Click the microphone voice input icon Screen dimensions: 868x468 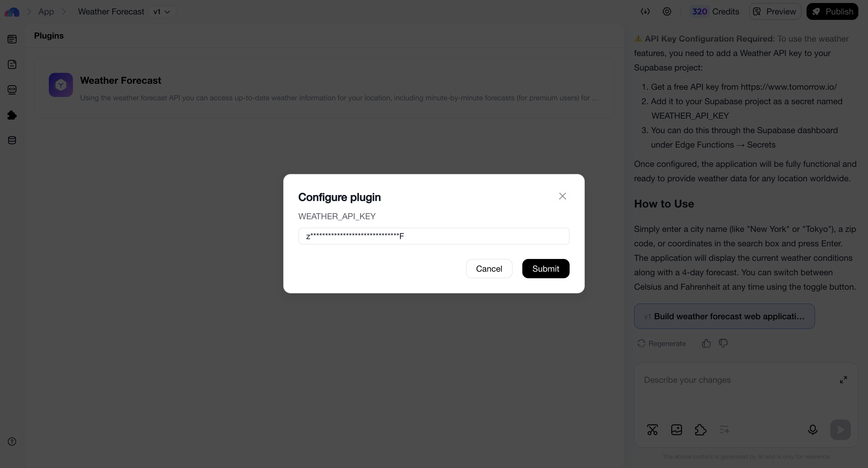(x=813, y=430)
